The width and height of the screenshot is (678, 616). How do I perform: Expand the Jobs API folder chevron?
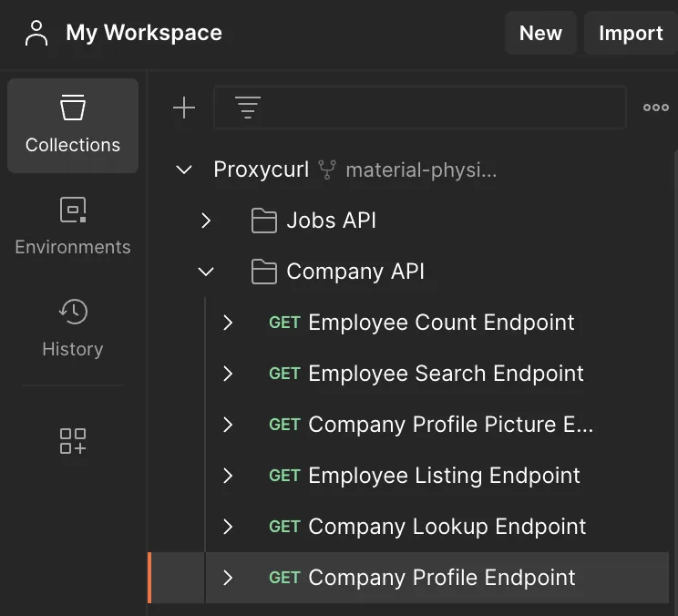206,221
